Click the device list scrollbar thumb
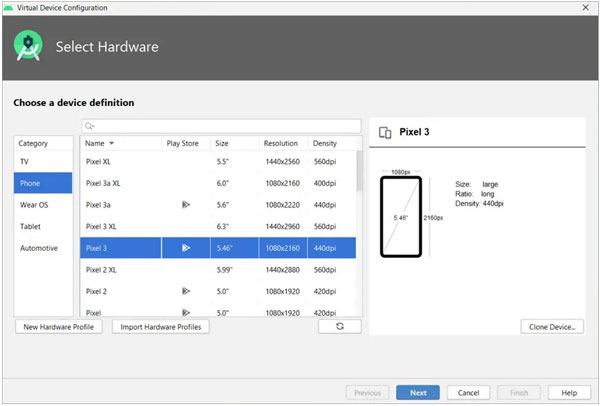Screen dimensions: 600x406 pyautogui.click(x=359, y=170)
